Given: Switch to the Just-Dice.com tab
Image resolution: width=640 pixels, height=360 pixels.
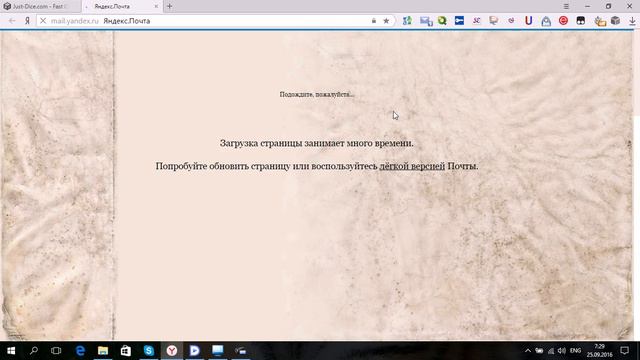Looking at the screenshot, I should point(40,7).
